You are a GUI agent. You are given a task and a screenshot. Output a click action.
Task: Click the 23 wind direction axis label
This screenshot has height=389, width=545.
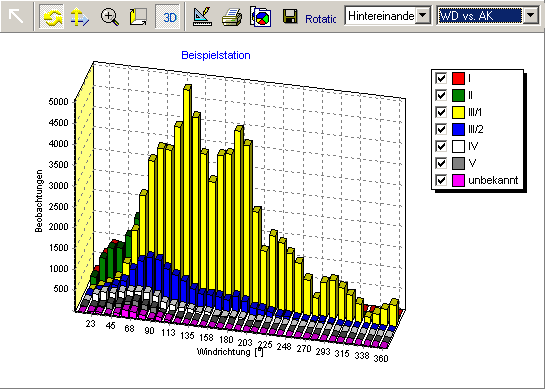[x=90, y=324]
